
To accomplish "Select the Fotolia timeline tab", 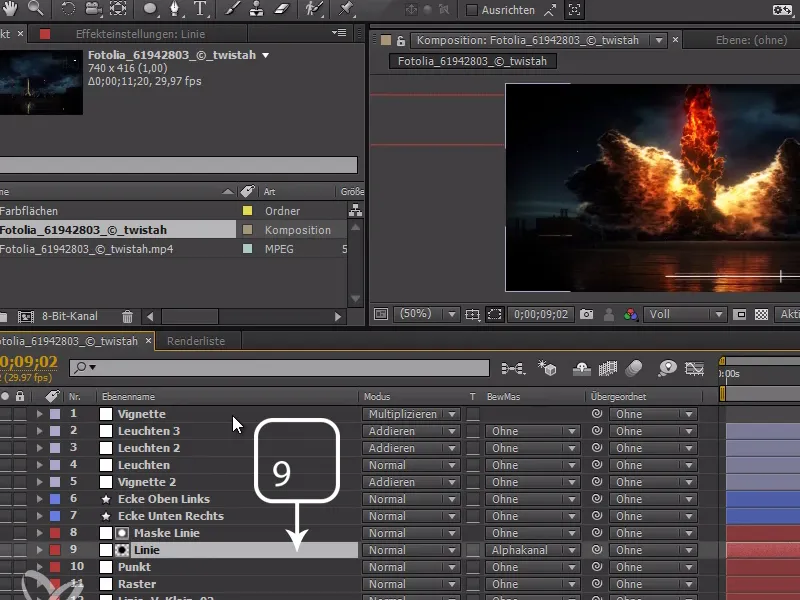I will click(x=69, y=341).
